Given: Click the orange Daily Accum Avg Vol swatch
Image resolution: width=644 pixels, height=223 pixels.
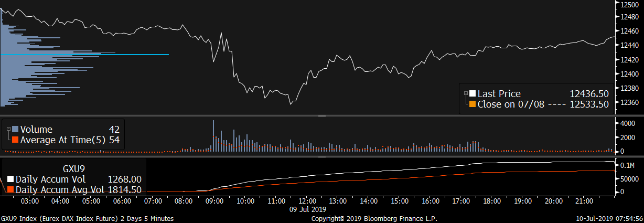Looking at the screenshot, I should click(x=9, y=190).
